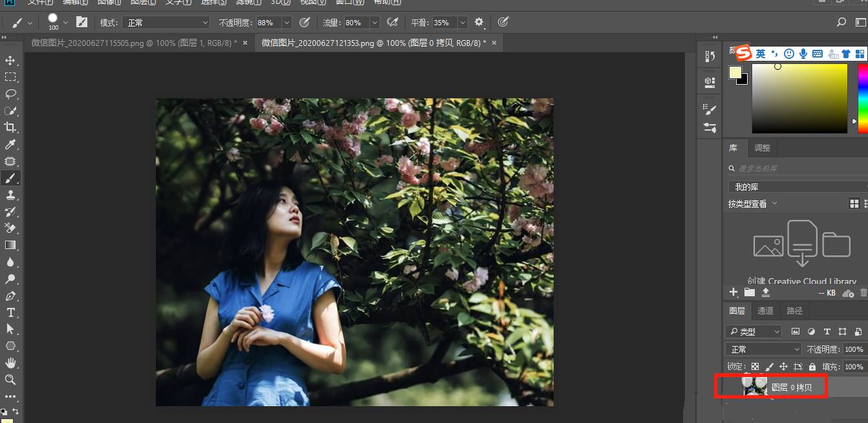Open the layer filter type dropdown

click(753, 331)
